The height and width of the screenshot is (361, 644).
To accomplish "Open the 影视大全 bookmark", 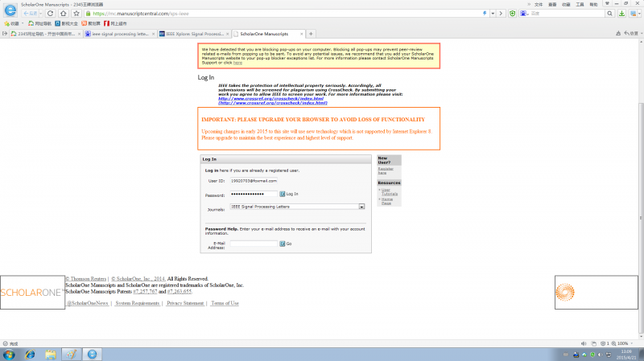I will point(66,24).
